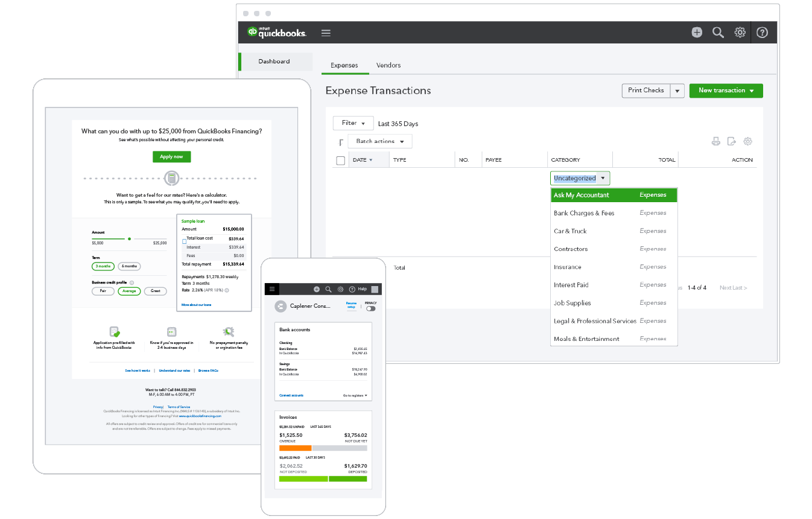Click info icon next to Business credit profile
The image size is (812, 519).
132,282
